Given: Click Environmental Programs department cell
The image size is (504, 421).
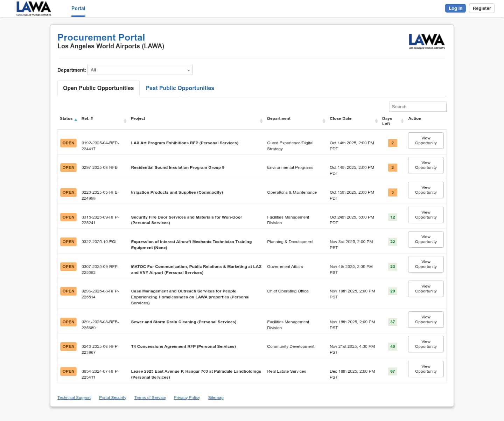Looking at the screenshot, I should pyautogui.click(x=290, y=167).
